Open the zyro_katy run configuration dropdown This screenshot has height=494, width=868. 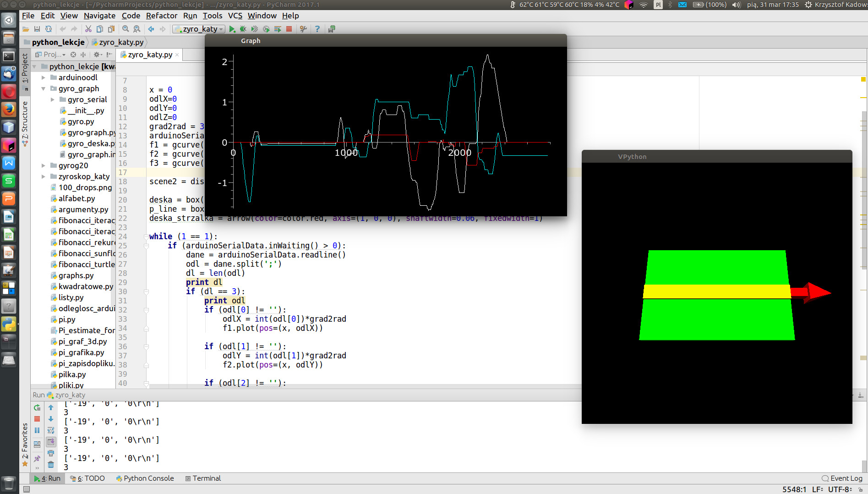199,29
